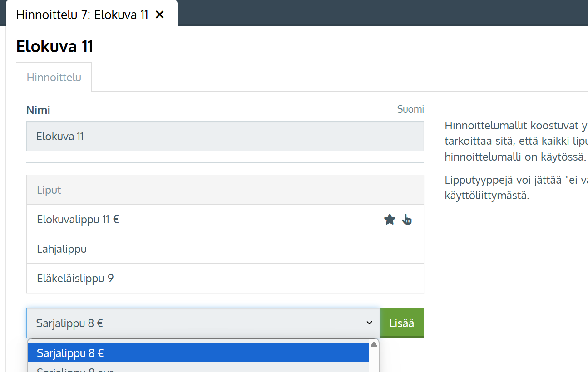This screenshot has width=588, height=372.
Task: Select the Elokuvalippu 11 € ticket row
Action: tap(225, 220)
